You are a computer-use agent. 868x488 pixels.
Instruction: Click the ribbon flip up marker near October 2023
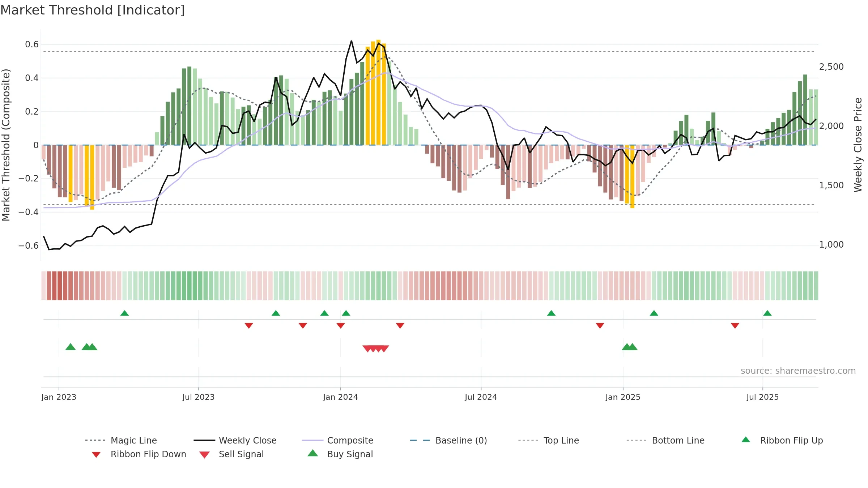tap(276, 313)
